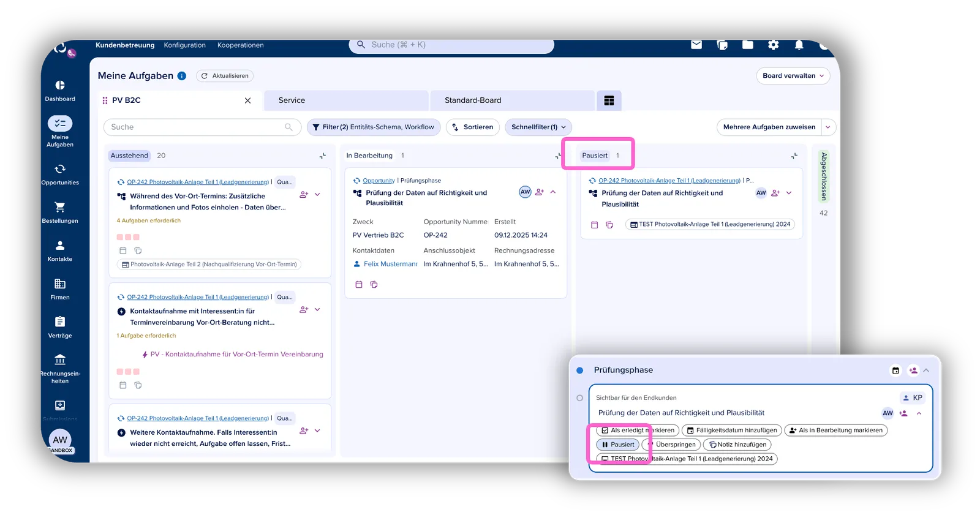Mark task via Als erledigt markieren
Screen dimensions: 980x515
(638, 430)
